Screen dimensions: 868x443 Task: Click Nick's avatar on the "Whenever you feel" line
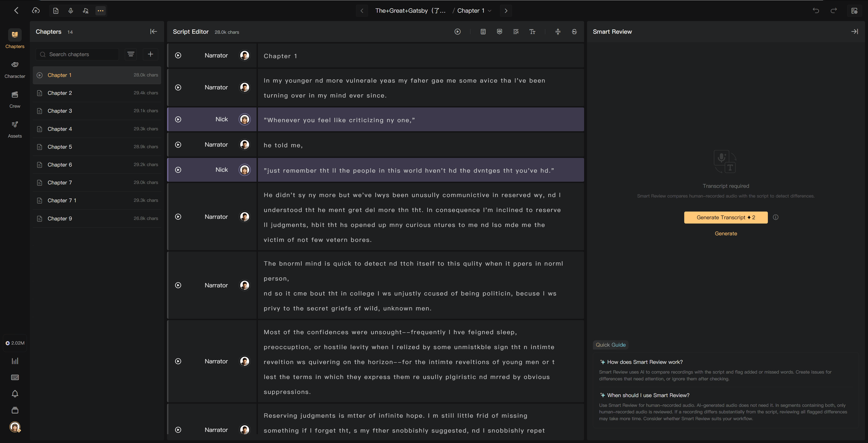245,119
